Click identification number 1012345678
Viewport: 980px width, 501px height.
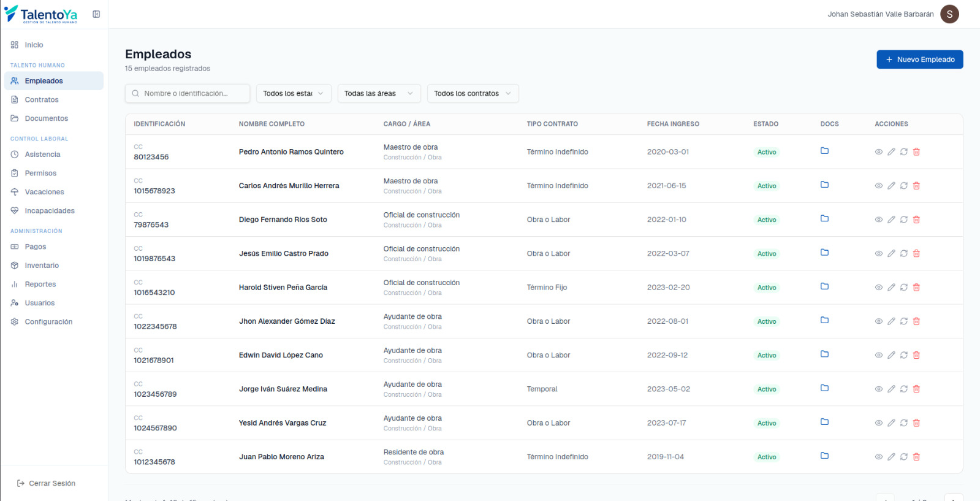[154, 462]
